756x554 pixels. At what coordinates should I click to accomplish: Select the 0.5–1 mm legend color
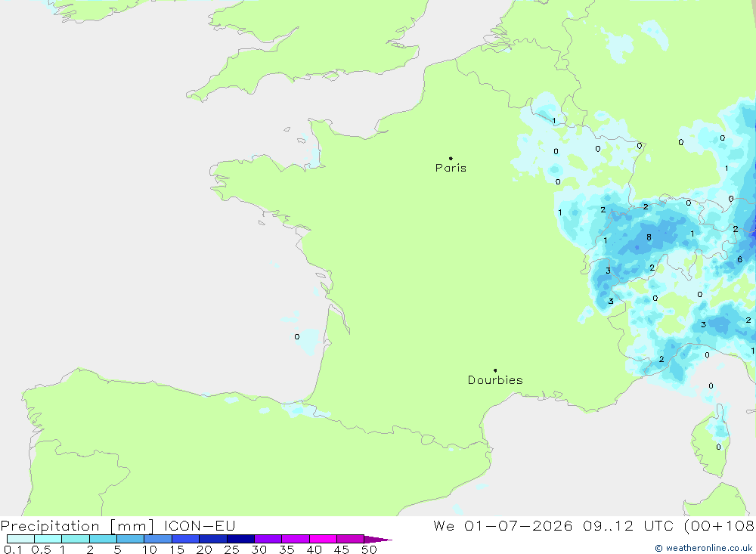(x=48, y=539)
